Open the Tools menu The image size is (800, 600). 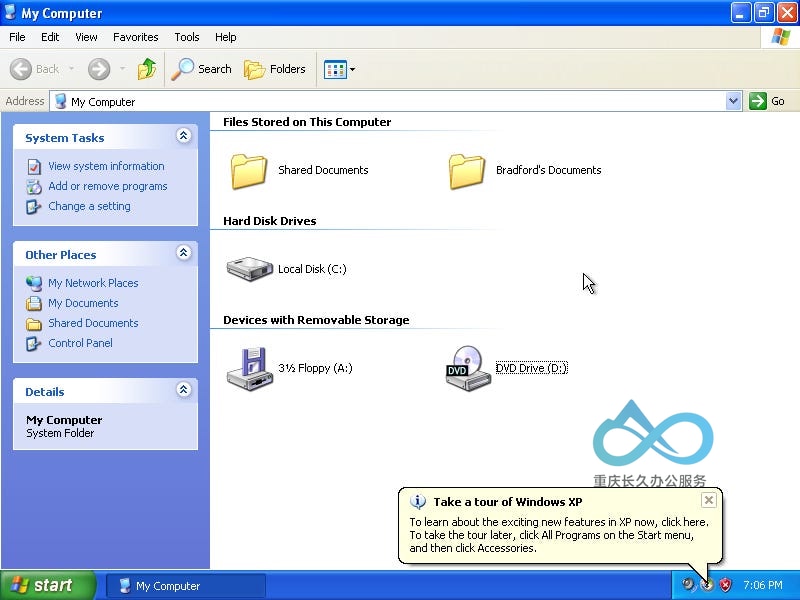pyautogui.click(x=187, y=37)
